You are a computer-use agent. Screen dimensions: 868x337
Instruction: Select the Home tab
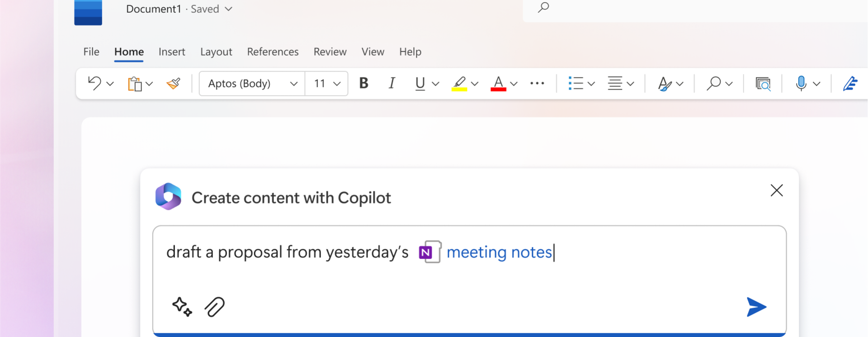(129, 52)
